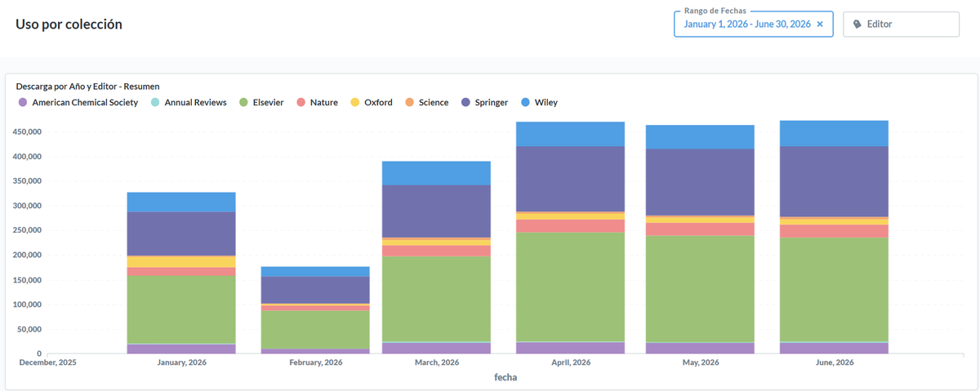Click the Springer segment in June 2026 bar
This screenshot has height=391, width=980.
pos(834,181)
